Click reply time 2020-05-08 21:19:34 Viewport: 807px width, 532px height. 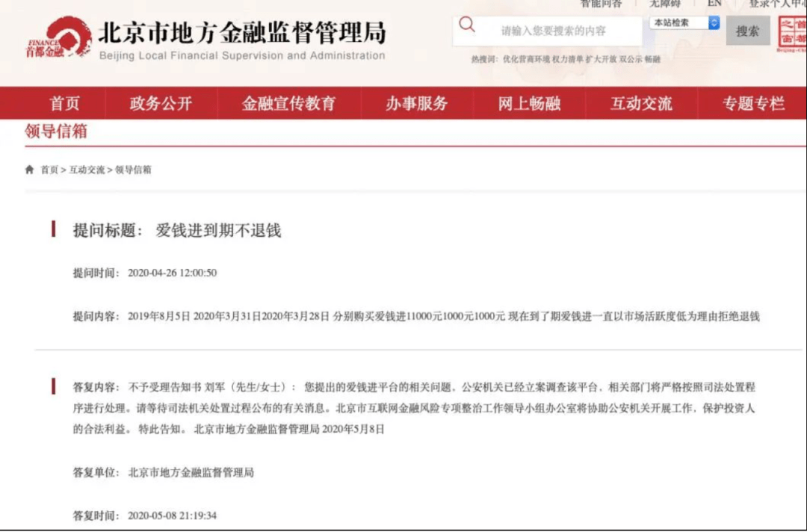coord(172,515)
